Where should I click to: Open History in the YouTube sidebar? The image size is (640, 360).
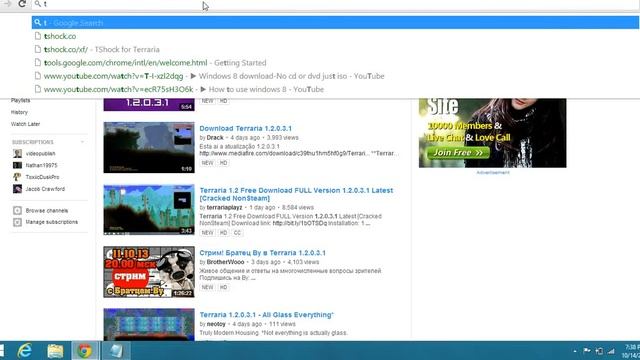pos(19,112)
